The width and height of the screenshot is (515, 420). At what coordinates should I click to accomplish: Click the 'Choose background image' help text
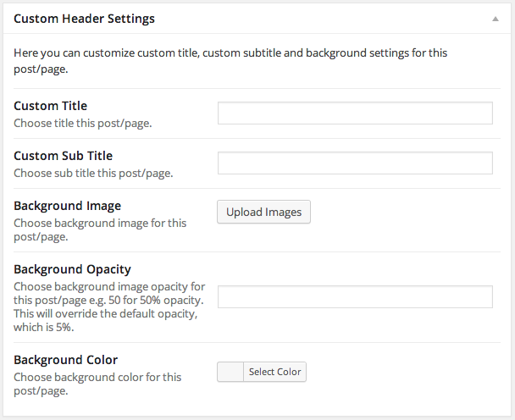point(100,229)
